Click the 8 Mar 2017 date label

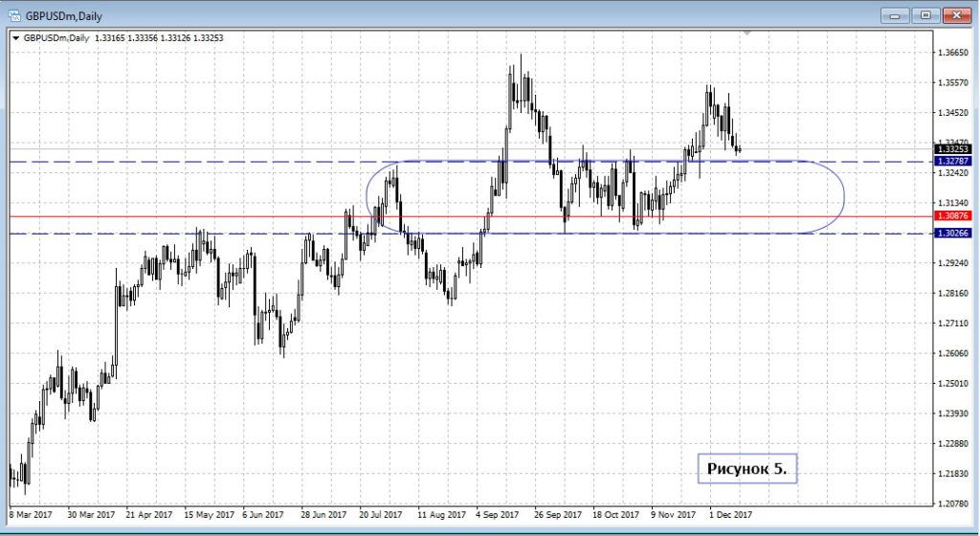click(x=32, y=514)
